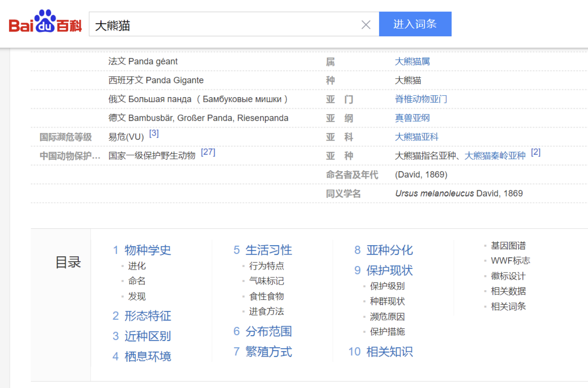Open the 真兽亚纲 link
Image resolution: width=588 pixels, height=388 pixels.
[x=412, y=118]
